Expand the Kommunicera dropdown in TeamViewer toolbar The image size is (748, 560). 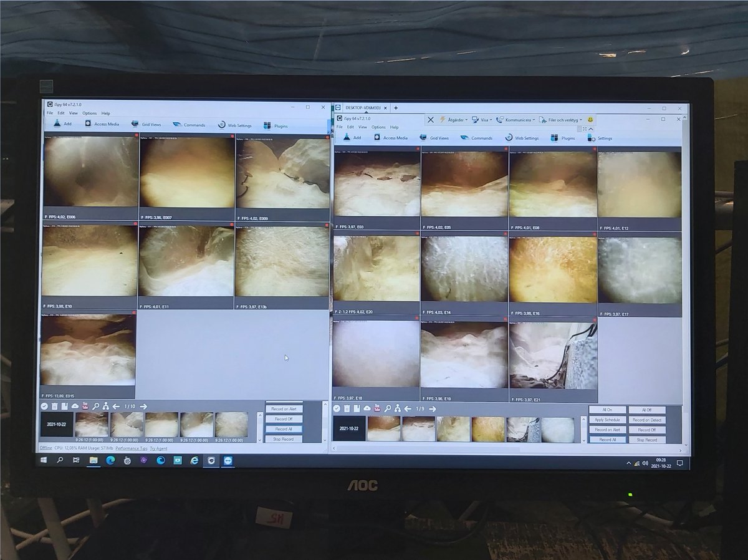coord(516,119)
